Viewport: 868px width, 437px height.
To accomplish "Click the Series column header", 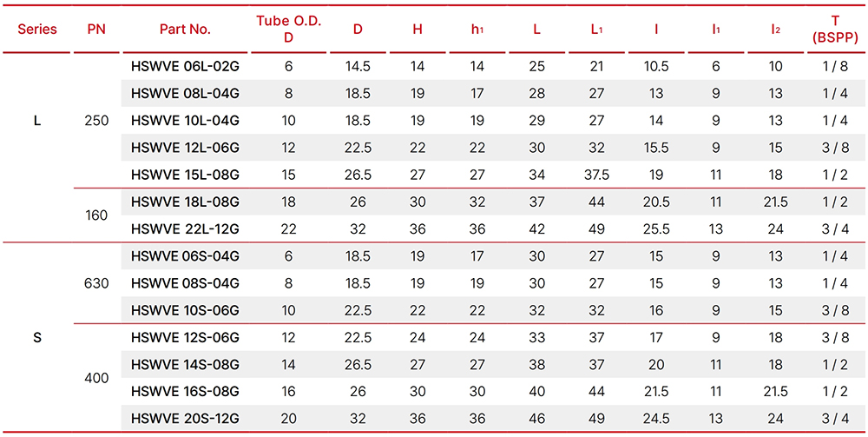I will click(x=37, y=30).
